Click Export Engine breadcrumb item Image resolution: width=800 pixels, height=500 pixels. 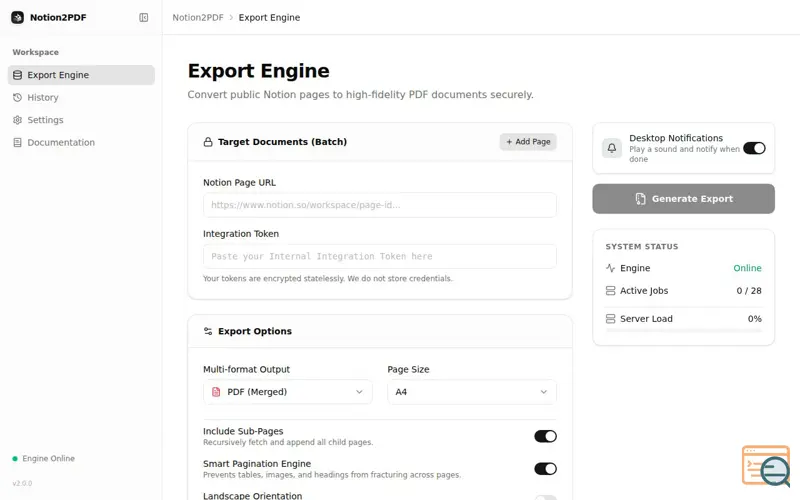[x=269, y=17]
